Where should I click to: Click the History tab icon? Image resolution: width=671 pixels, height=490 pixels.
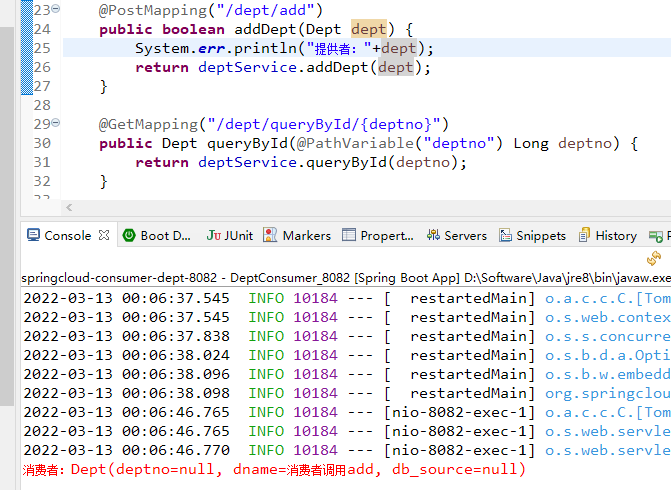coord(584,235)
